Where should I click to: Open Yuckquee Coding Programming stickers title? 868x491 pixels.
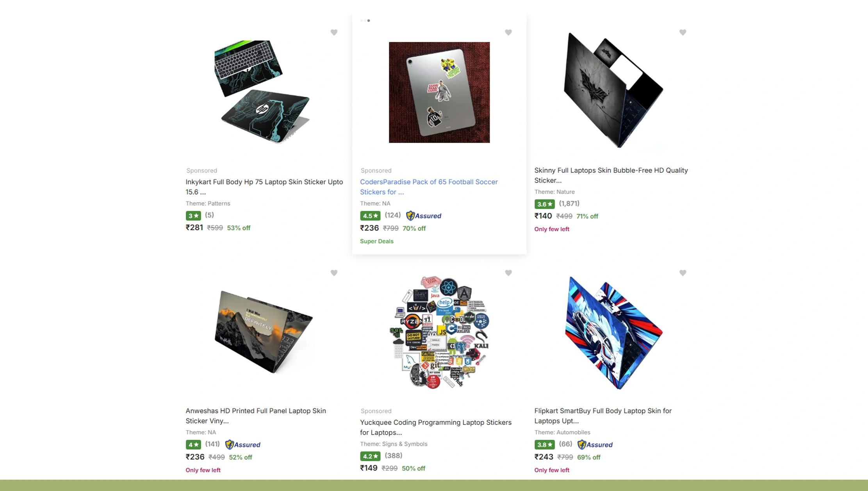(x=436, y=427)
